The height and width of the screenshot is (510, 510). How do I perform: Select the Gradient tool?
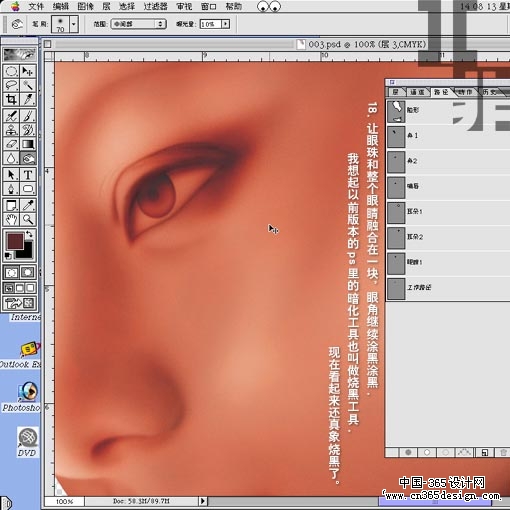[28, 144]
